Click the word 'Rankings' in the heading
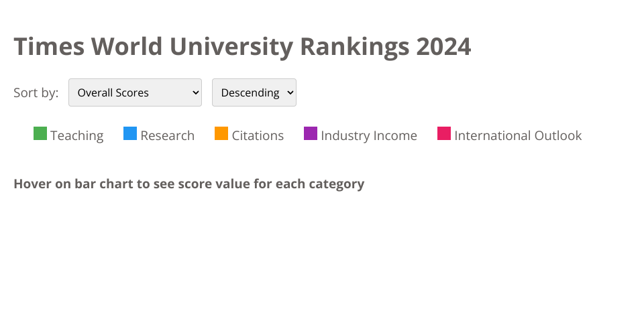 [354, 47]
